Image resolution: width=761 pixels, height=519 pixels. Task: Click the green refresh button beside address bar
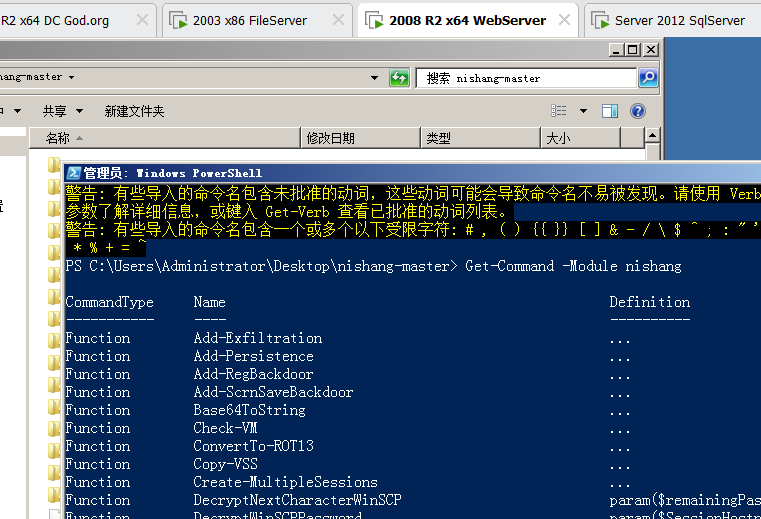click(x=399, y=78)
